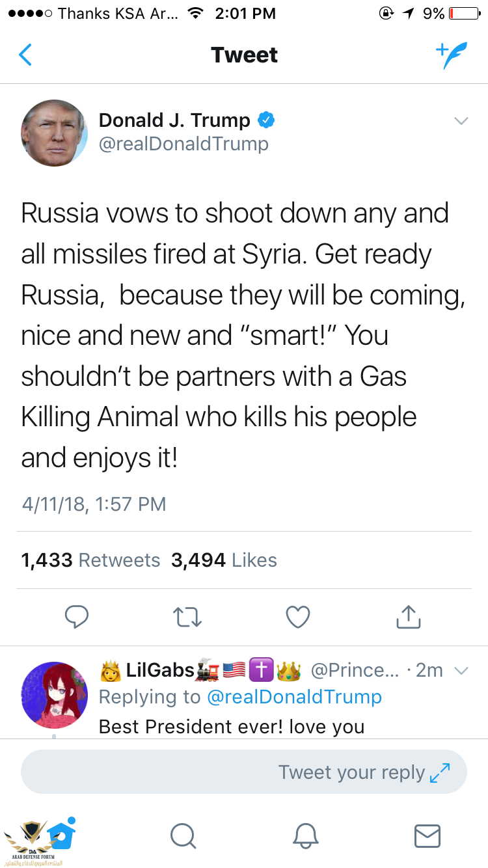Open @realDonaldTrump mention in reply
The width and height of the screenshot is (488, 868).
pos(294,697)
